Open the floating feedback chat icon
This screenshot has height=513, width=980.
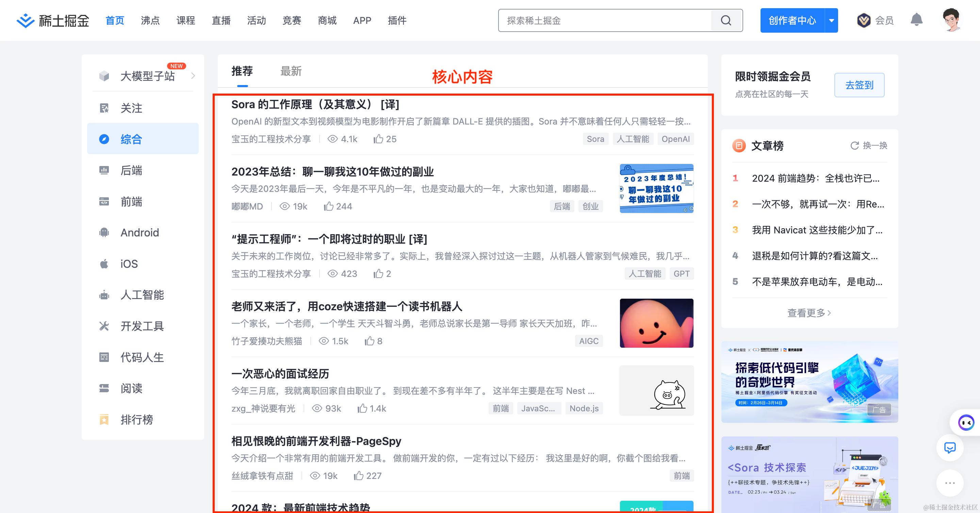tap(950, 448)
